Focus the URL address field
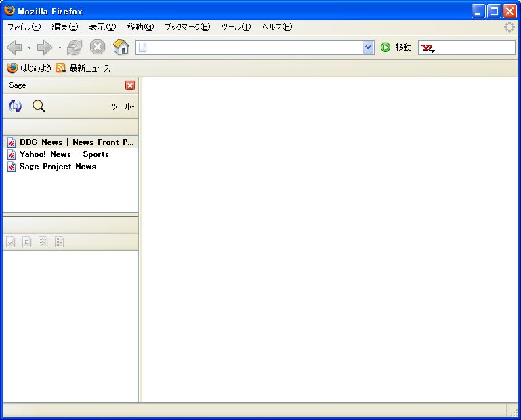521x420 pixels. coord(255,47)
